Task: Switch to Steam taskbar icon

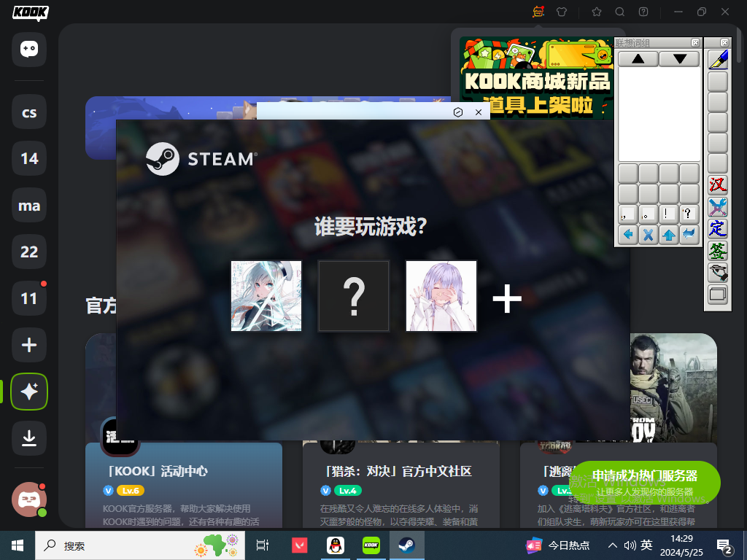Action: [x=407, y=545]
